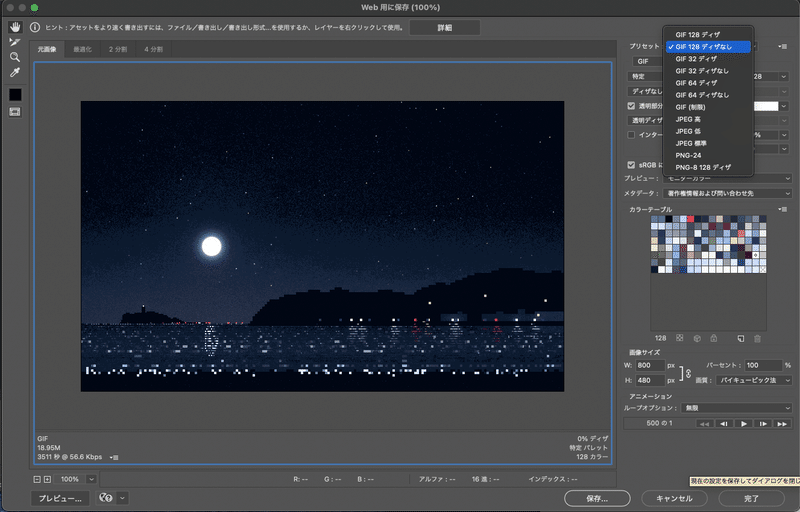Open preview info flyout menu near 56.6 Kbps
800x512 pixels.
click(x=115, y=457)
